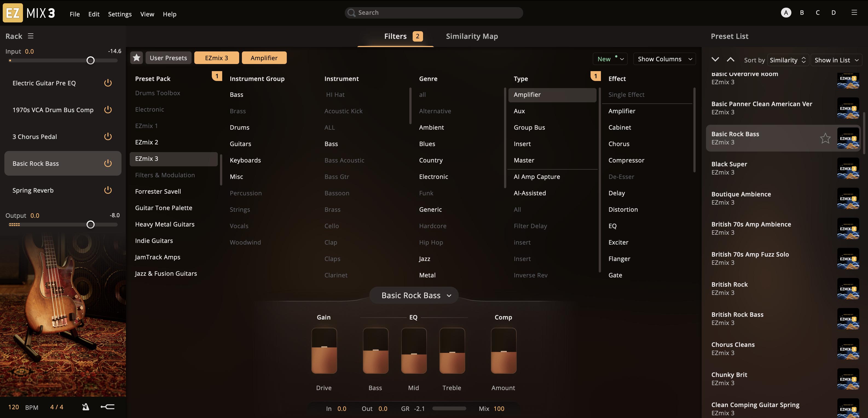Bypass Electric Guitar Pre EQ power button

coord(108,83)
